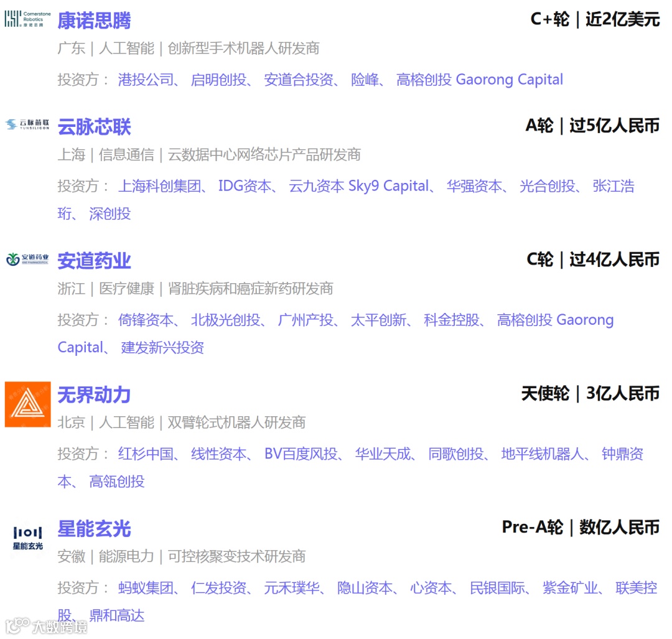The width and height of the screenshot is (672, 639).
Task: Click investor link 广州产投
Action: (306, 320)
